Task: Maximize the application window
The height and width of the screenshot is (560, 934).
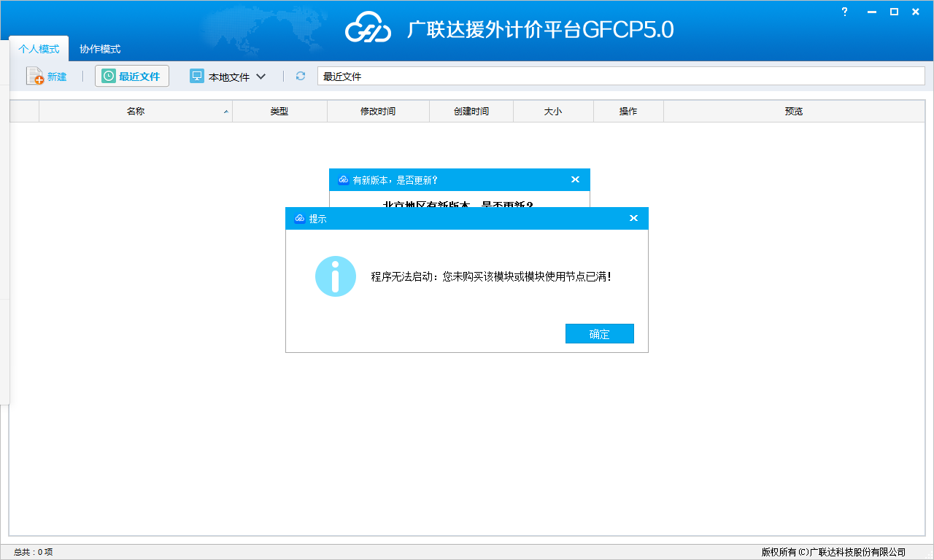Action: coord(894,12)
